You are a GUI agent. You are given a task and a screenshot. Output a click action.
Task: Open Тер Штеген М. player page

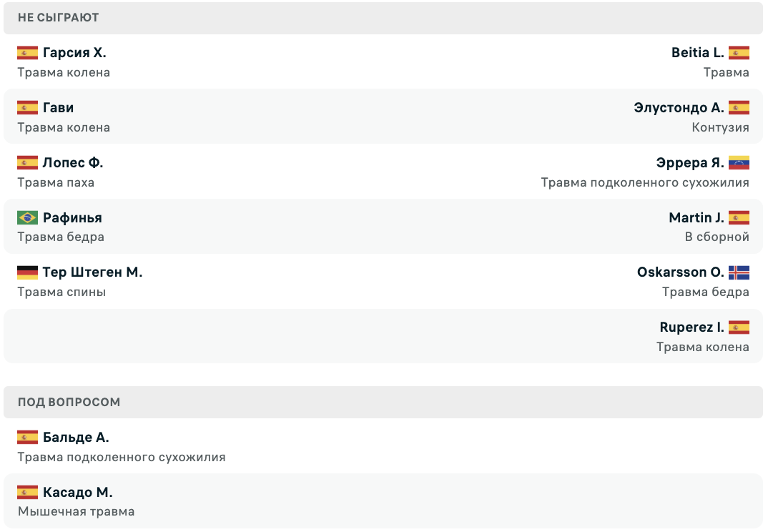point(92,272)
